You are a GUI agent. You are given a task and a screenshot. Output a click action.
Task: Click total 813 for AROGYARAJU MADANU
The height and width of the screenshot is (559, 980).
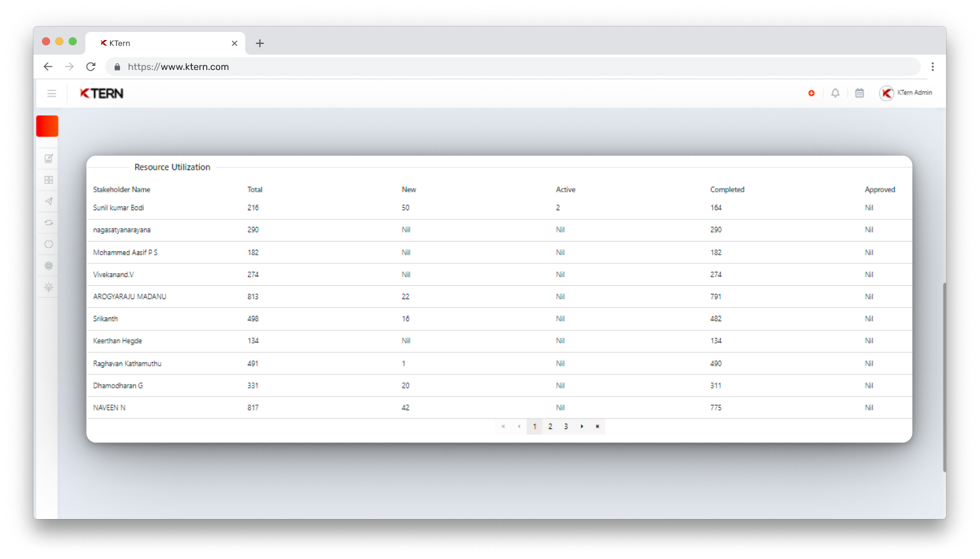coord(253,296)
